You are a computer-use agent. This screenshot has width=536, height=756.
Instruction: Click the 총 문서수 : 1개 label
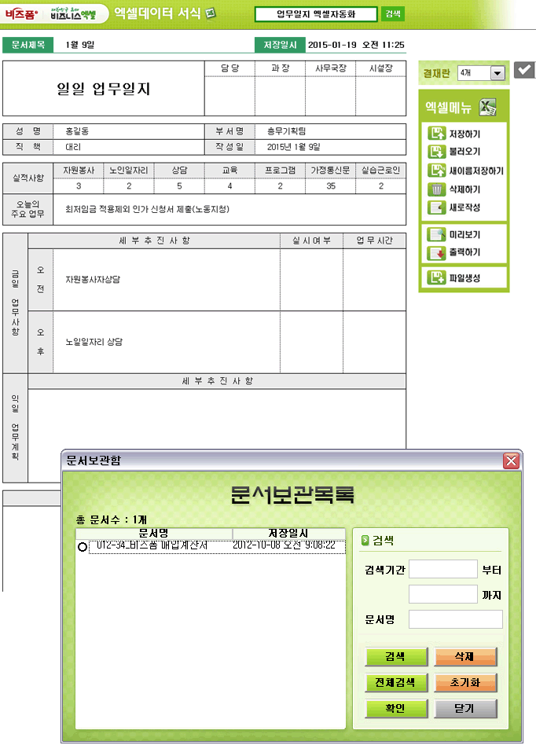112,519
